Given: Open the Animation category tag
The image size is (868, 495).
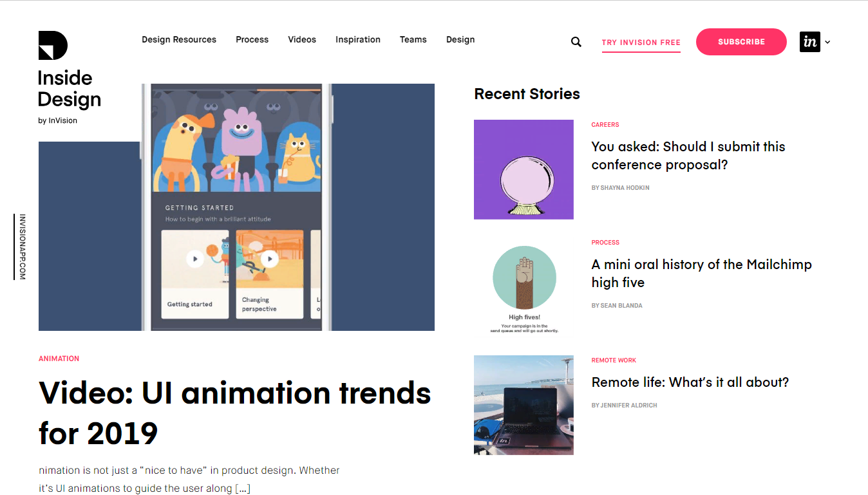Looking at the screenshot, I should point(59,359).
